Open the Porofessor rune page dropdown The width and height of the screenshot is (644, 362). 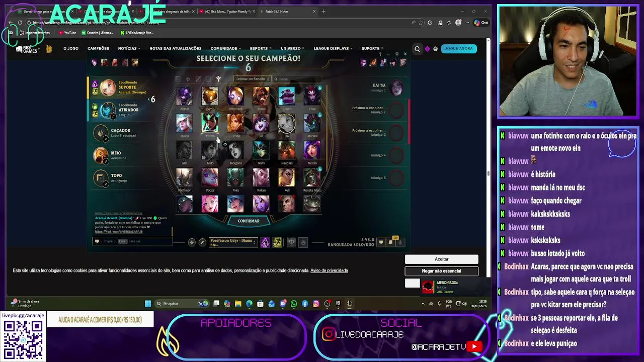point(233,242)
